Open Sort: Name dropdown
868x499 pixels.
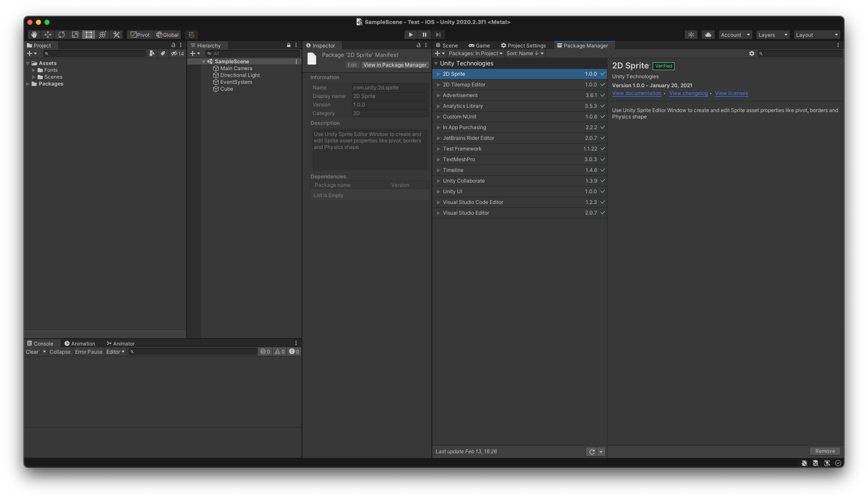coord(525,53)
